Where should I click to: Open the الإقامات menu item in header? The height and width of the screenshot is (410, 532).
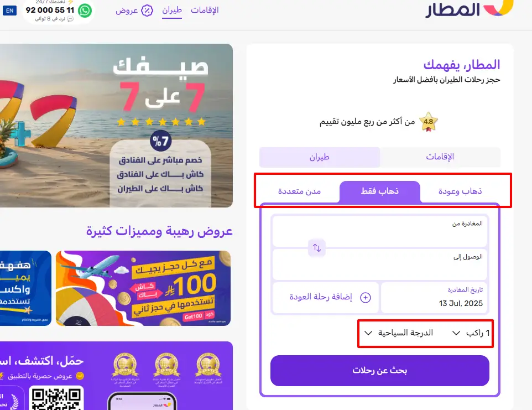(205, 11)
